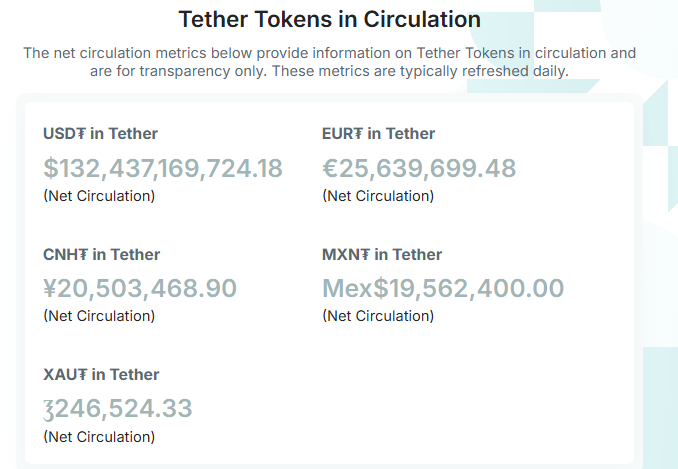Click "(Net Circulation)" under the USD₮ amount
The height and width of the screenshot is (469, 678).
point(99,196)
